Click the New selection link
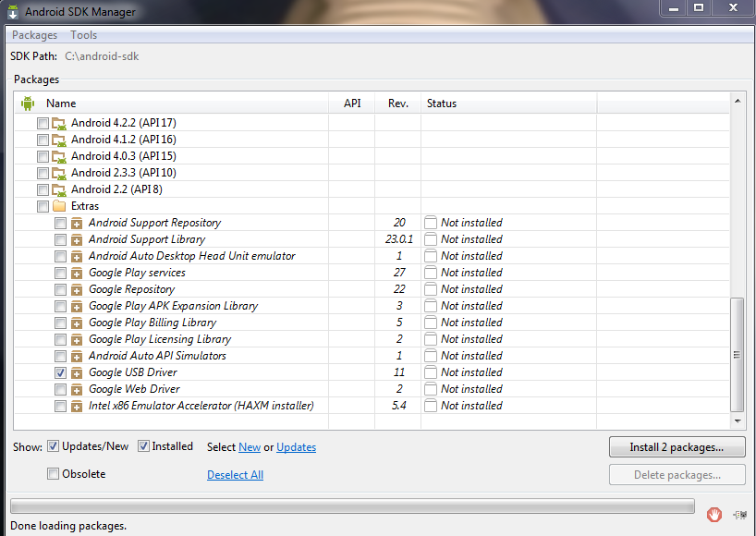 pos(250,447)
